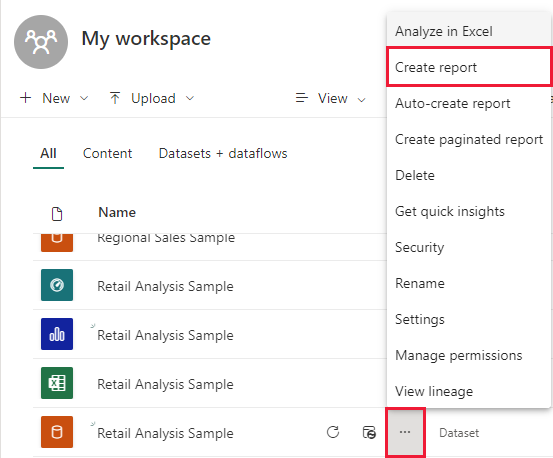The width and height of the screenshot is (553, 458).
Task: Open Retail Analysis Sample dataset name
Action: [x=165, y=433]
